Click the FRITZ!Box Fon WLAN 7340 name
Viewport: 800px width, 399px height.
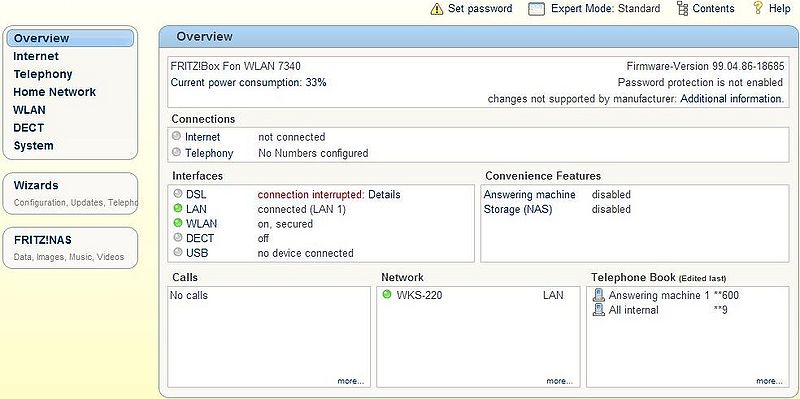(x=235, y=66)
